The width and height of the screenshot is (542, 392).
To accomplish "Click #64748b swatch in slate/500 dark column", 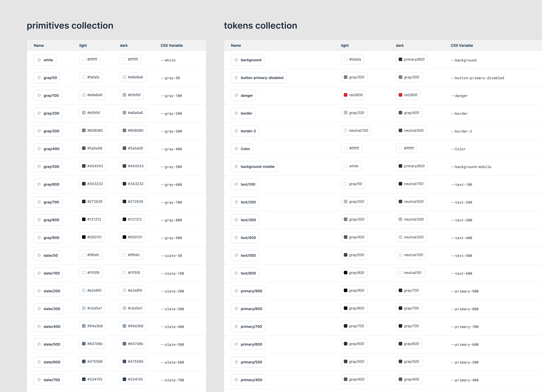I will point(124,344).
